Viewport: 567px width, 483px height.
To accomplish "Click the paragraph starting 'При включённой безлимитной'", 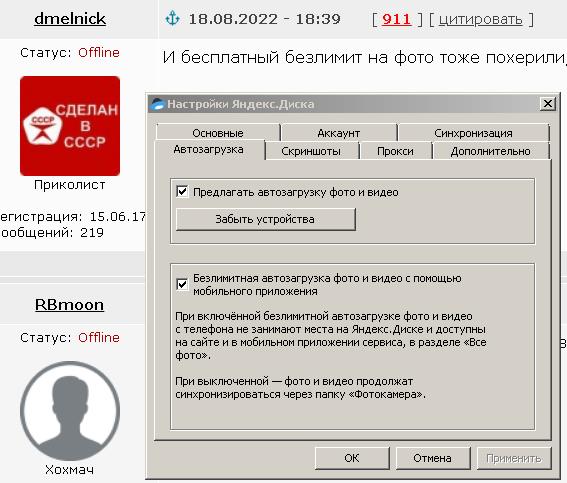I will 331,336.
